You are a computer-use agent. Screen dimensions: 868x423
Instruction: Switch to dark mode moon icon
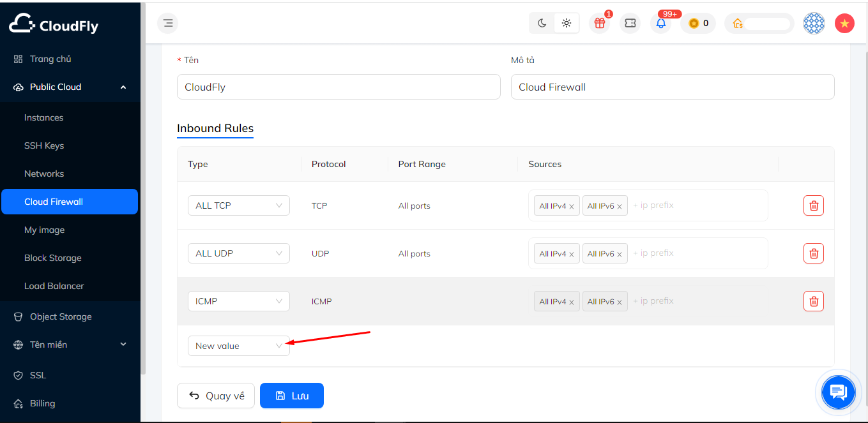click(x=542, y=24)
